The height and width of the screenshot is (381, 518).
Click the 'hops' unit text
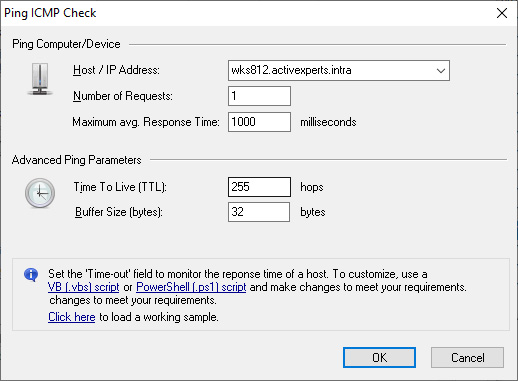coord(312,187)
